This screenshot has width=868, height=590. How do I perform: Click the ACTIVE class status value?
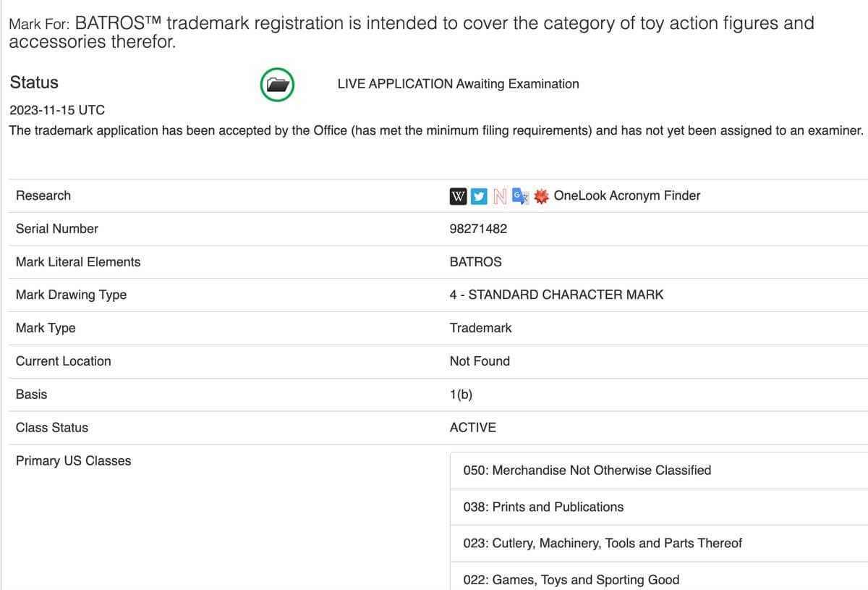474,427
